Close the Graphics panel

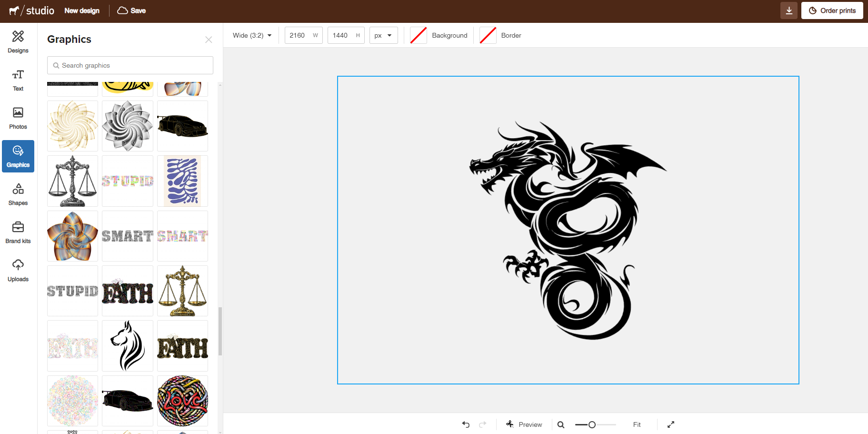tap(209, 40)
